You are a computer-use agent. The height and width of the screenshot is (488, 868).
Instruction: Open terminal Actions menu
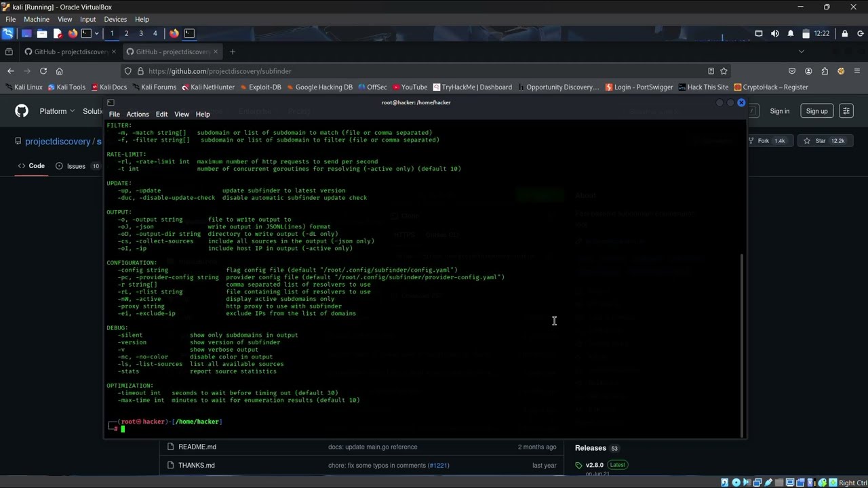pyautogui.click(x=137, y=115)
